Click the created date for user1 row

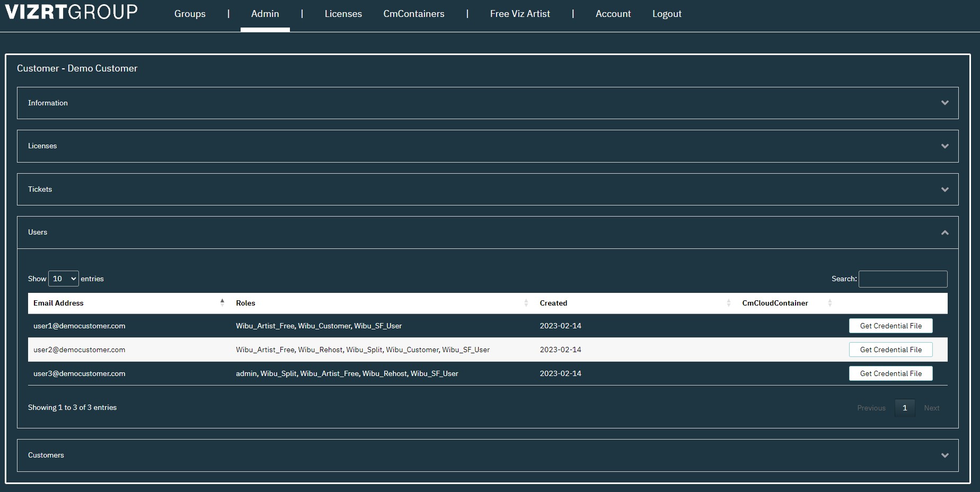click(560, 326)
